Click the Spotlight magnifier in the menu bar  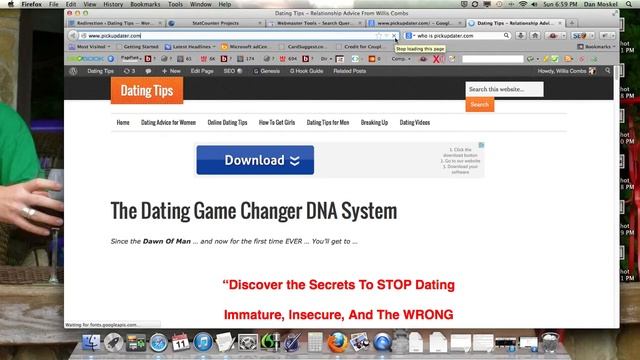tap(629, 4)
